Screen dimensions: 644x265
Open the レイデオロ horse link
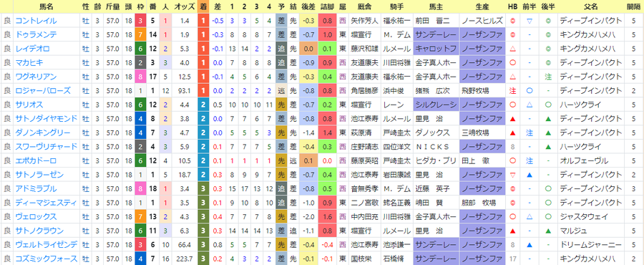[x=32, y=49]
